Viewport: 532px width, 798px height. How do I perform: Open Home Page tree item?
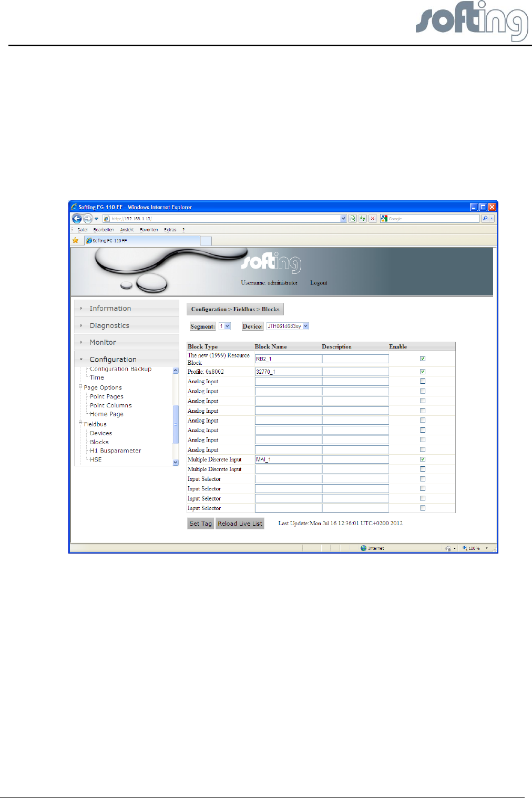[x=107, y=414]
